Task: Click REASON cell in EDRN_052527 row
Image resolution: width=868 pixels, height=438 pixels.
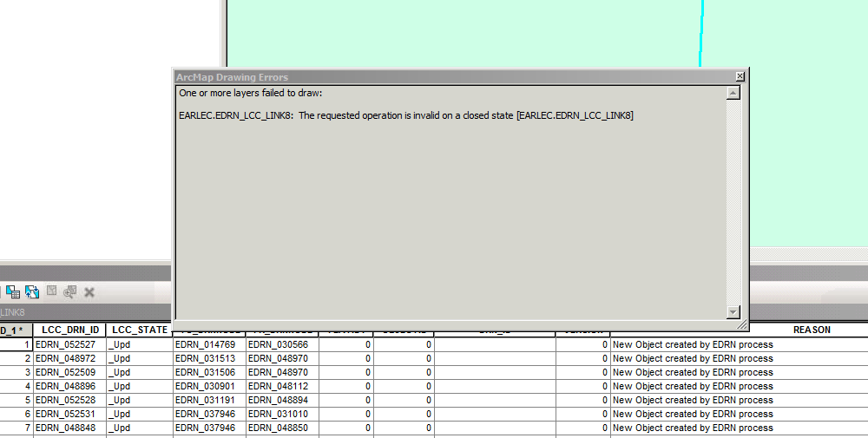Action: pyautogui.click(x=740, y=344)
